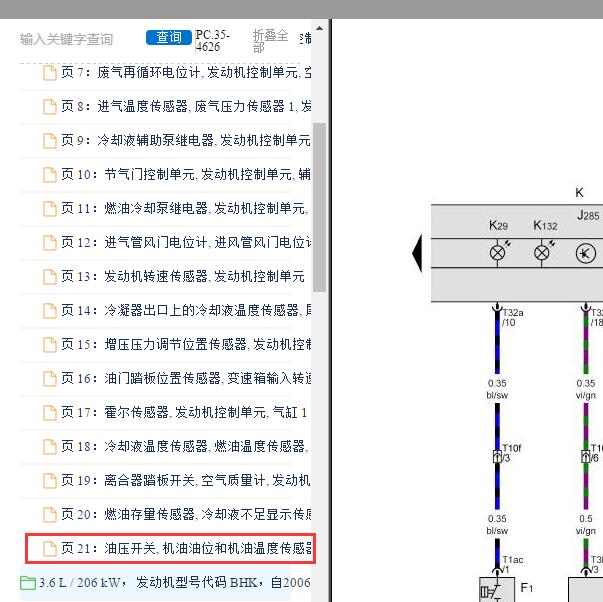Open tree item 页 20: 燃油存量传感器
This screenshot has width=603, height=602.
(177, 514)
